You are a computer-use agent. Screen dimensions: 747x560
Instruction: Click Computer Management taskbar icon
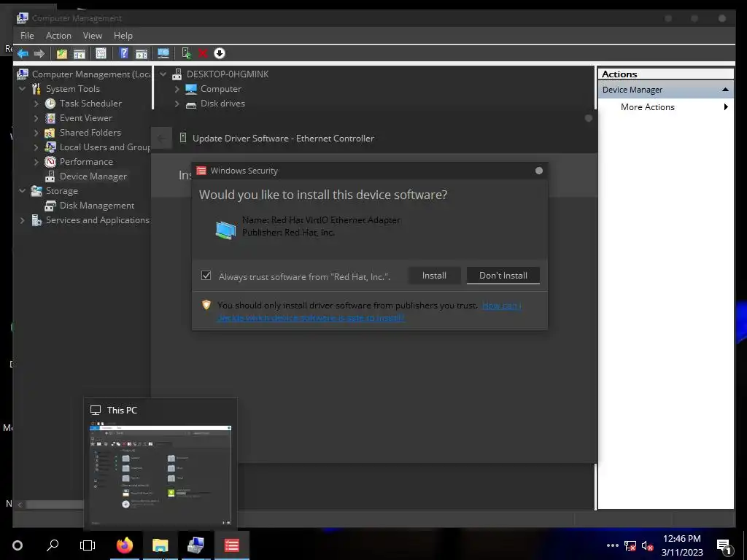coord(196,545)
